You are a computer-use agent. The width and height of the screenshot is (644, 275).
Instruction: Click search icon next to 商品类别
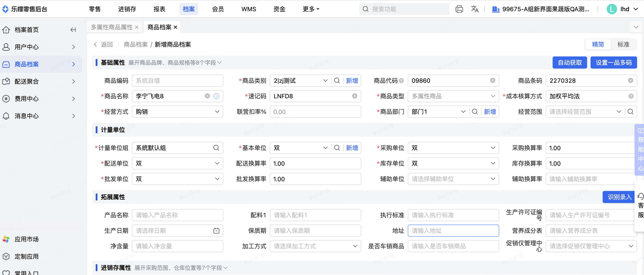337,81
